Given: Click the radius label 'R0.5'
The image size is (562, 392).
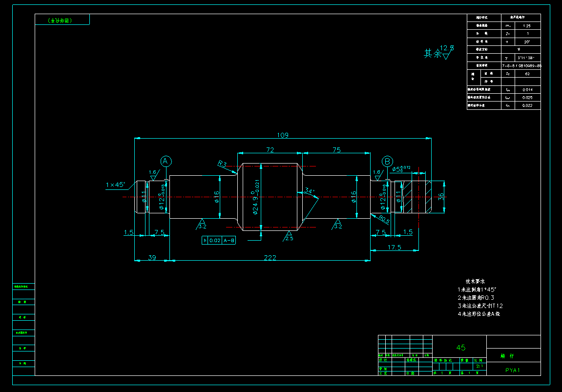Looking at the screenshot, I should [x=384, y=219].
